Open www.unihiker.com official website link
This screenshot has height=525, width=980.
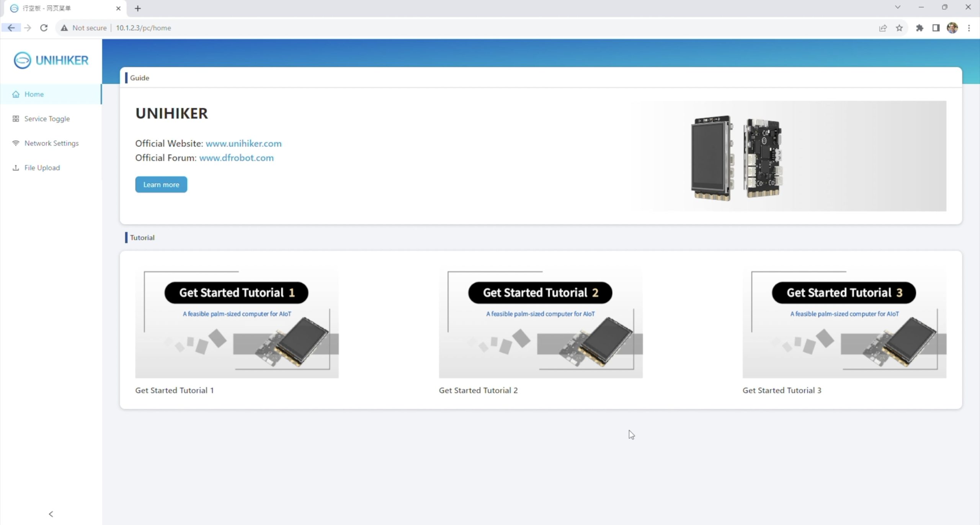(x=243, y=143)
